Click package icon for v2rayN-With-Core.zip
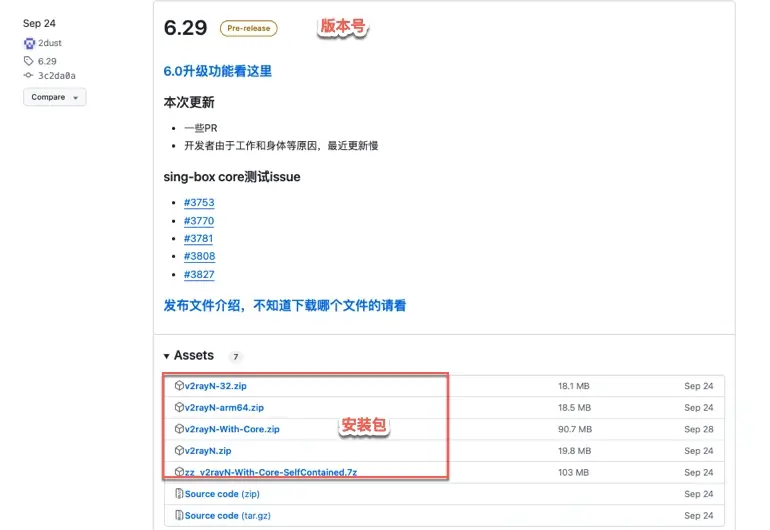The image size is (770, 530). coord(179,429)
